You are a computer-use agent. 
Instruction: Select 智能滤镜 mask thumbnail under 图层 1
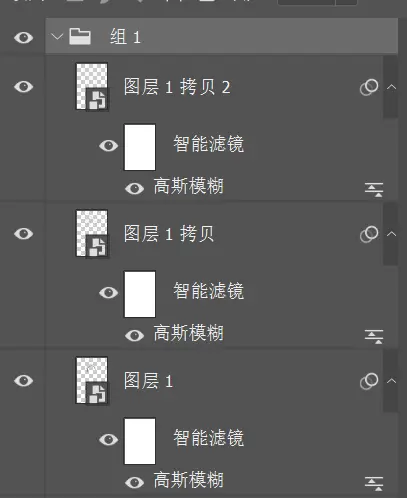pyautogui.click(x=140, y=441)
